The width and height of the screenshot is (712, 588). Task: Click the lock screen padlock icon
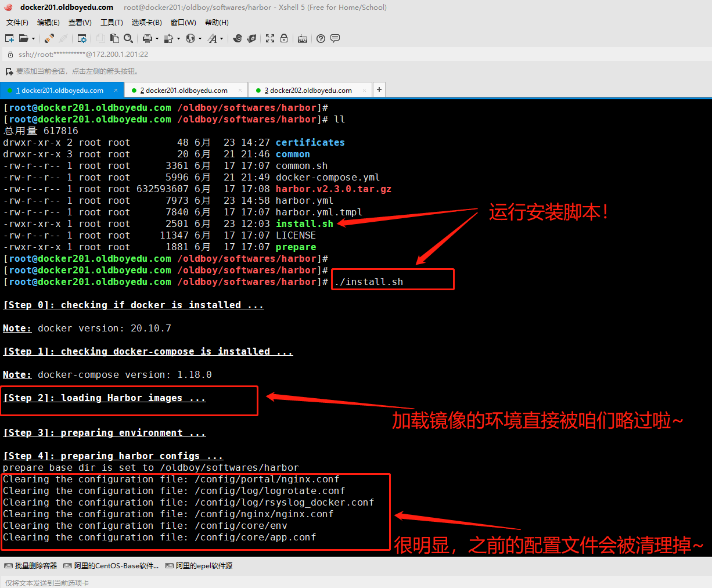284,38
